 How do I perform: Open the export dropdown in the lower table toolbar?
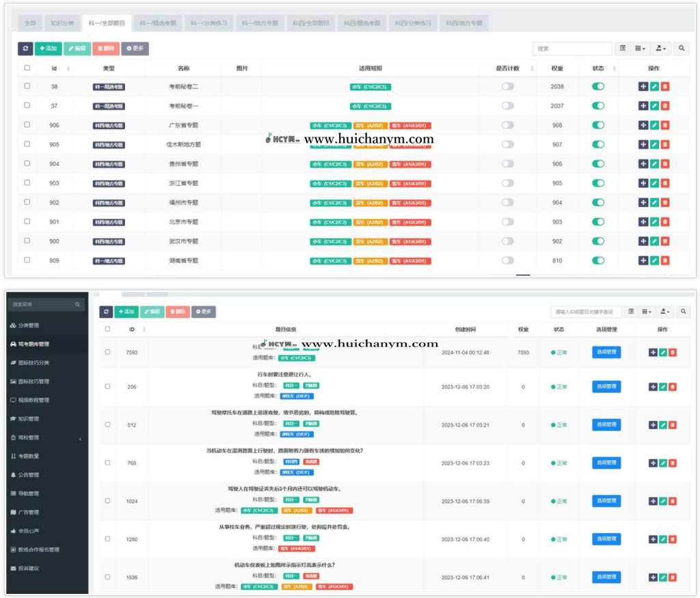(663, 312)
